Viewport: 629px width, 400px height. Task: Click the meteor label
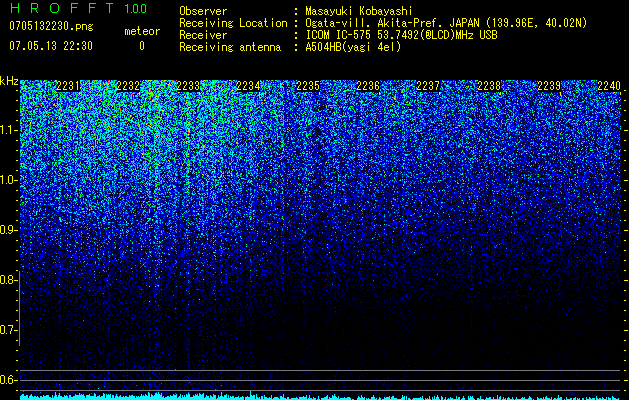pos(142,31)
